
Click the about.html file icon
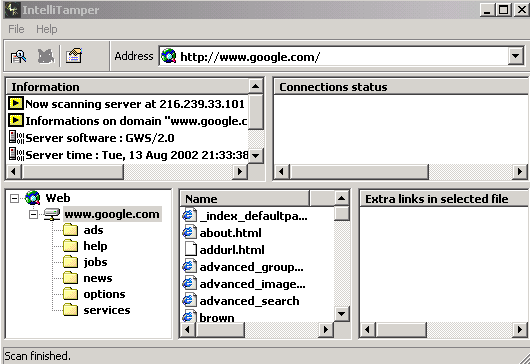click(x=189, y=233)
